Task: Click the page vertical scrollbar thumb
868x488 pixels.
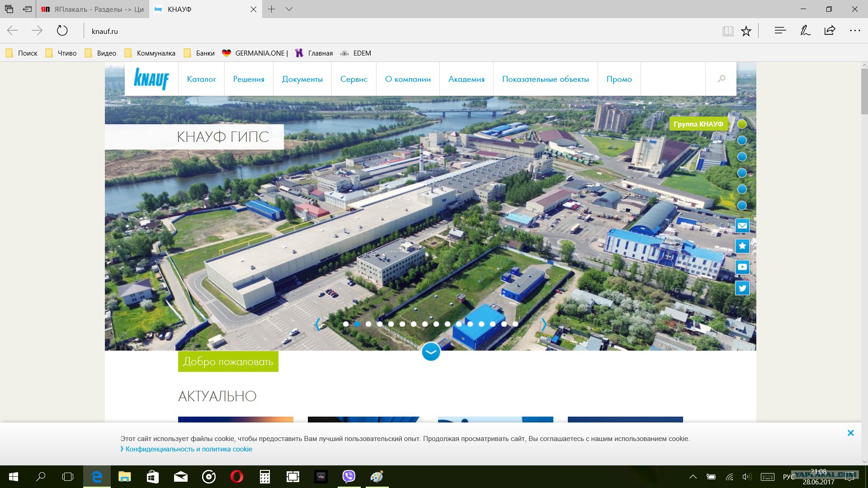Action: click(x=864, y=92)
